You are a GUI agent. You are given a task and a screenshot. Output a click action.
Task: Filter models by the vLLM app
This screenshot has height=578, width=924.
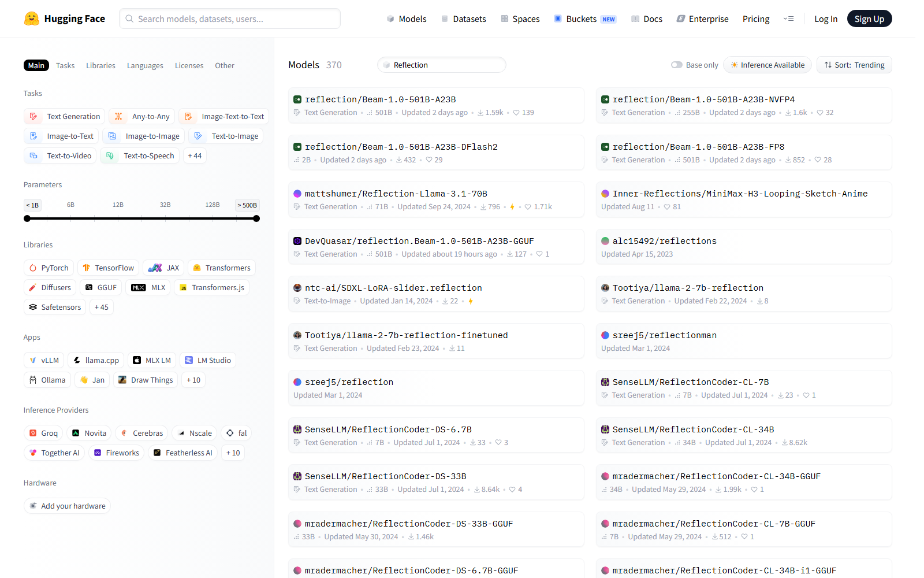click(x=44, y=360)
